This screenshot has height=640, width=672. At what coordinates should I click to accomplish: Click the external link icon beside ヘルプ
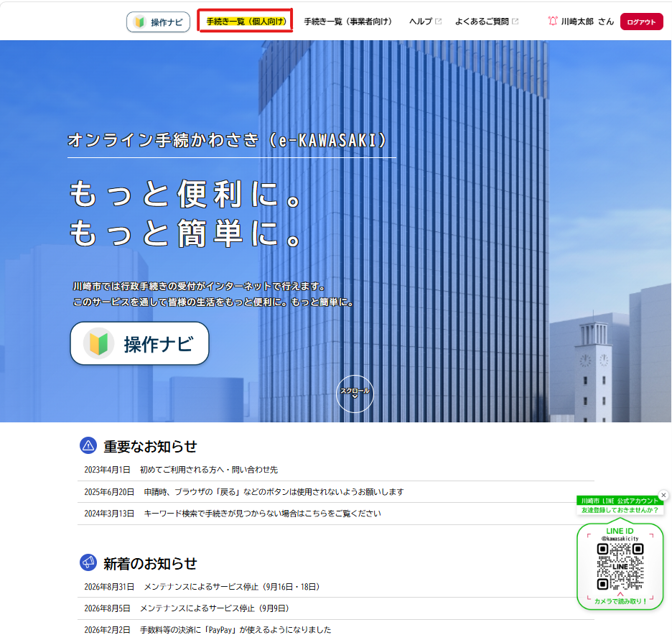[438, 21]
